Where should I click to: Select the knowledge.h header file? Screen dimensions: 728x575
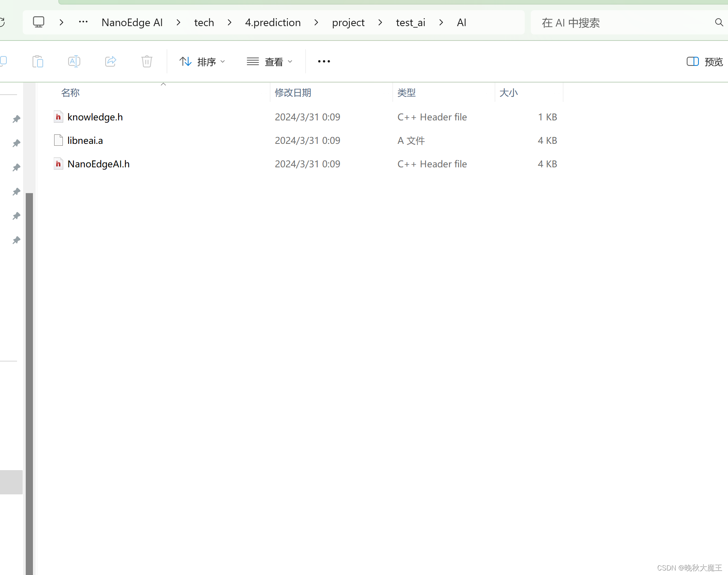click(95, 117)
